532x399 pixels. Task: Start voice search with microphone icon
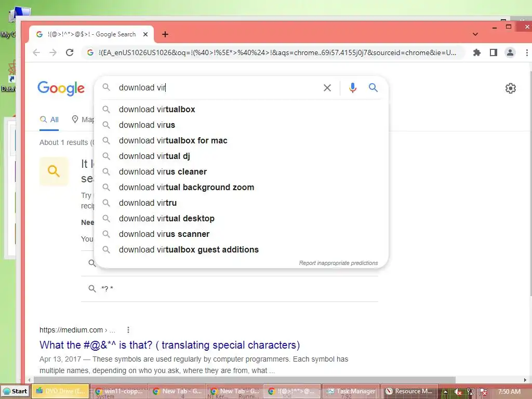[x=353, y=88]
